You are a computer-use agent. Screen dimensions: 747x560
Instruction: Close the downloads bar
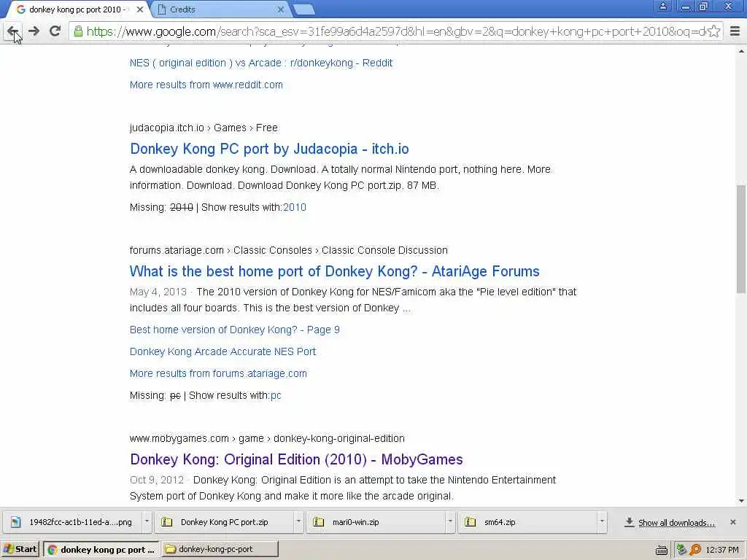(x=732, y=522)
